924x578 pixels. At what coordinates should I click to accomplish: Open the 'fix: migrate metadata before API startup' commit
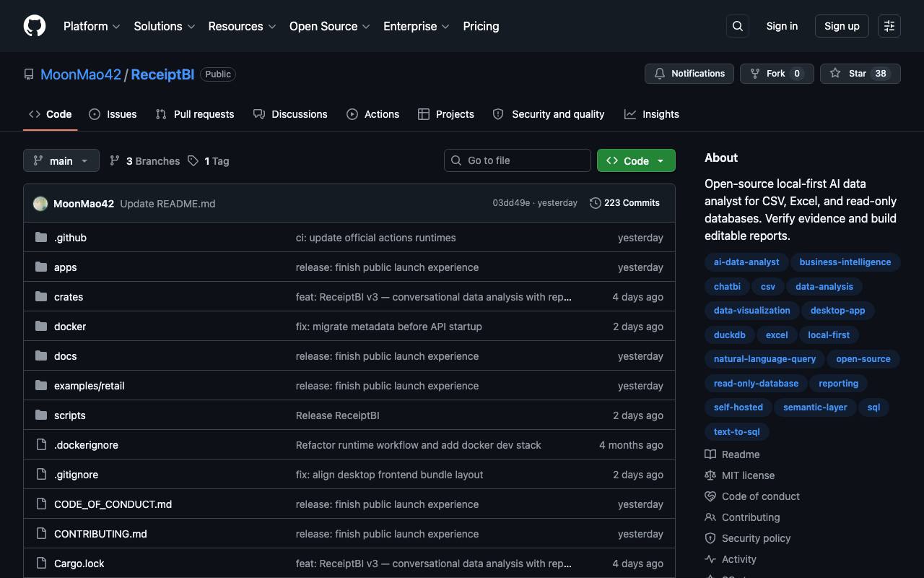click(389, 327)
